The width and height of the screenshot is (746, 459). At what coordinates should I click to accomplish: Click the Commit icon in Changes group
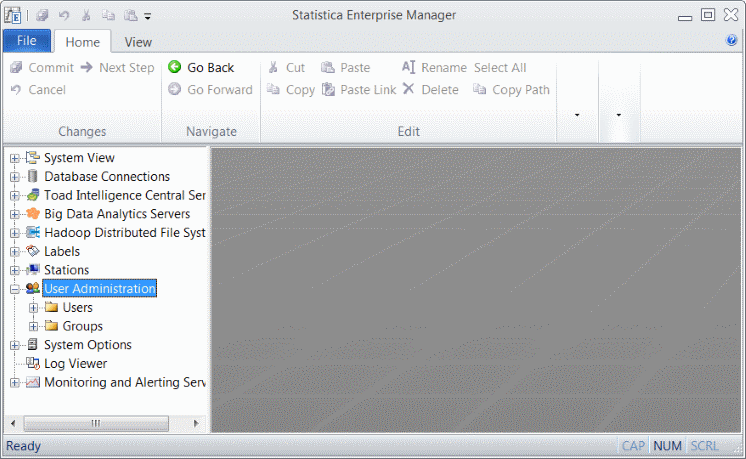pyautogui.click(x=16, y=68)
